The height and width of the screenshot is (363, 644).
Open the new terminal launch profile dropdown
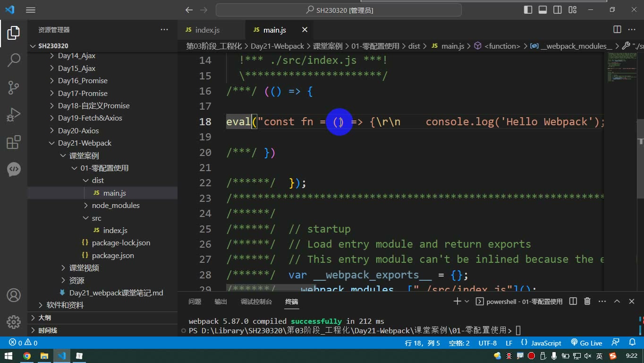pyautogui.click(x=467, y=301)
